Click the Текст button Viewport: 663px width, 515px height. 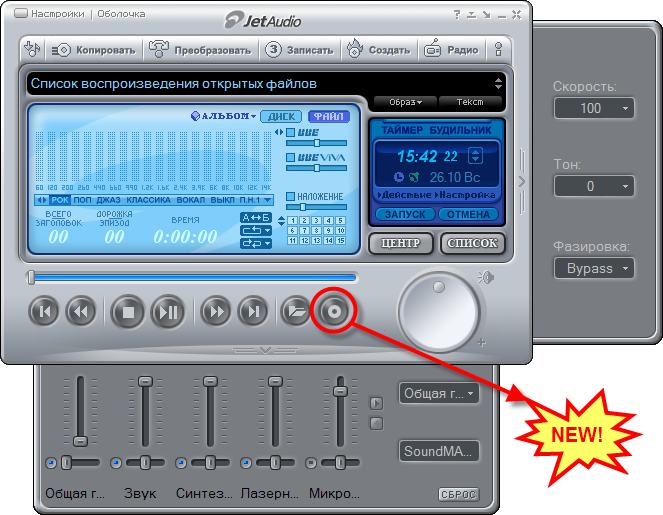tap(470, 102)
